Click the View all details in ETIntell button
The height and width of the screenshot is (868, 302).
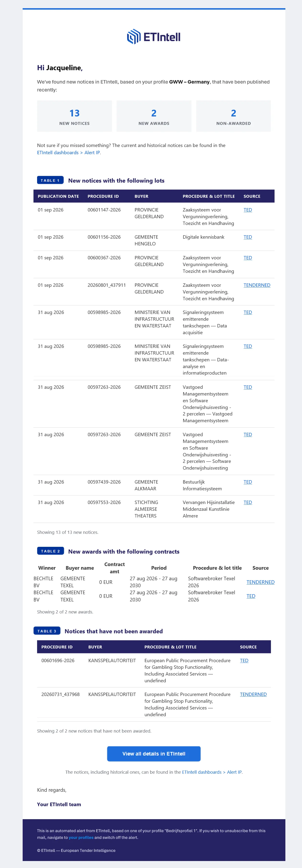point(154,754)
